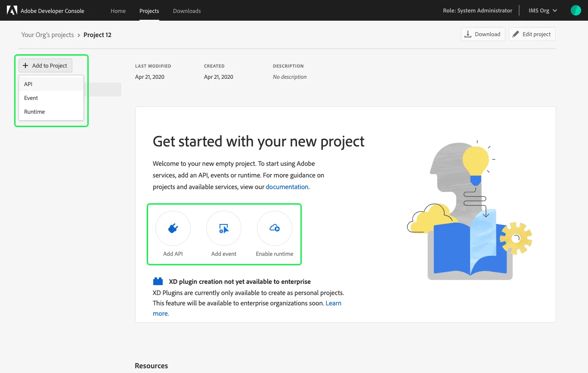Viewport: 588px width, 373px height.
Task: Click the Add event icon
Action: coord(224,228)
